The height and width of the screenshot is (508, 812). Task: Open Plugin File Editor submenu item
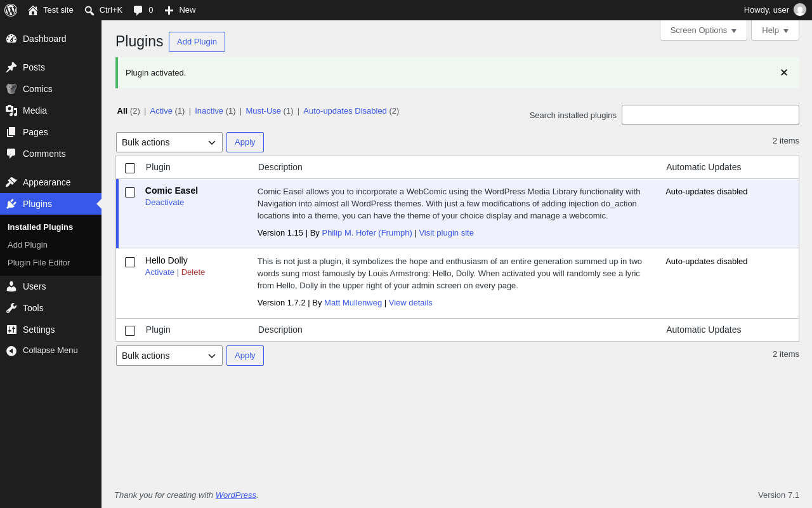(x=39, y=263)
